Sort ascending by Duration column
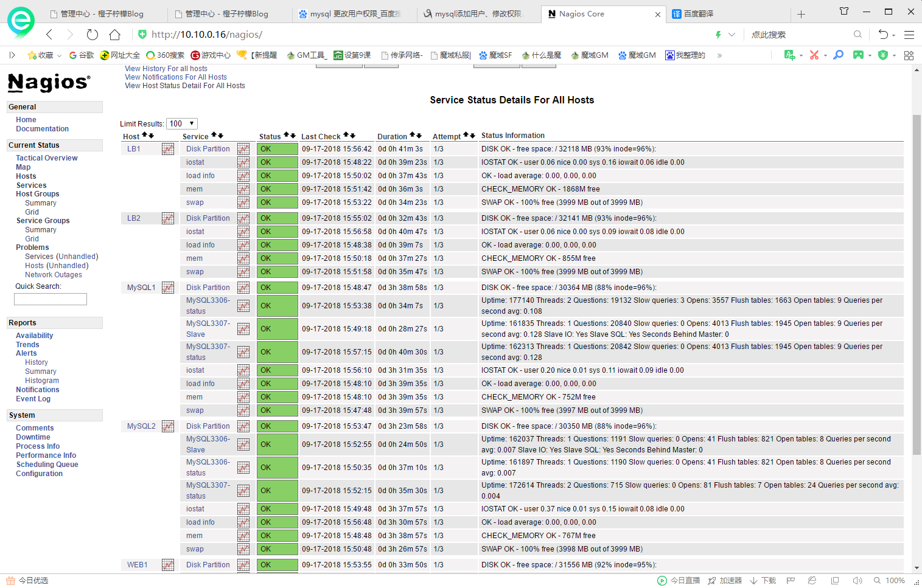922x588 pixels. (x=412, y=136)
